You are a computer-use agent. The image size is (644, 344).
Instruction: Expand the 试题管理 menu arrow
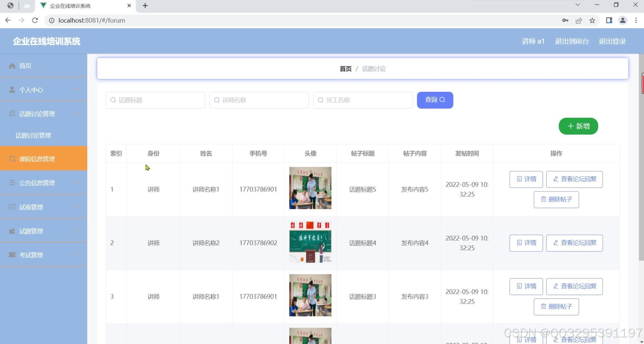pos(76,230)
